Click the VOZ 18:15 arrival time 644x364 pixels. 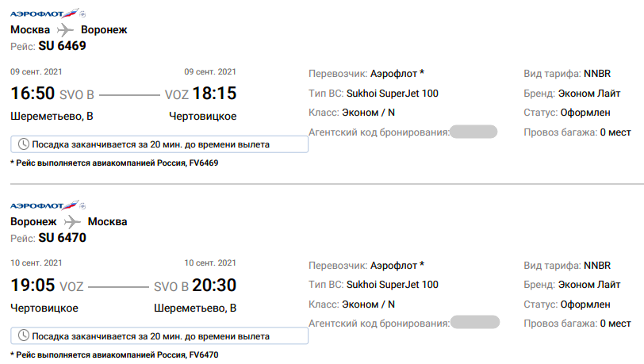(x=201, y=94)
